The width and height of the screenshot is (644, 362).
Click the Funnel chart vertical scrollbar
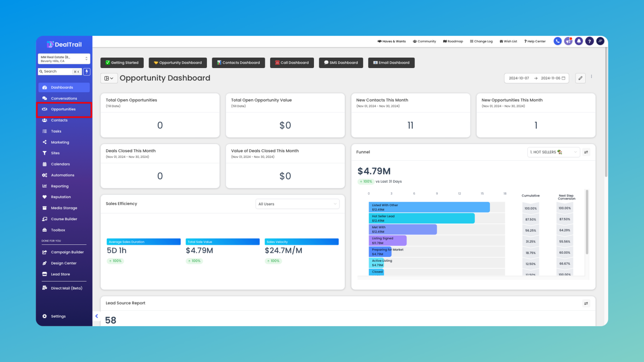point(586,222)
